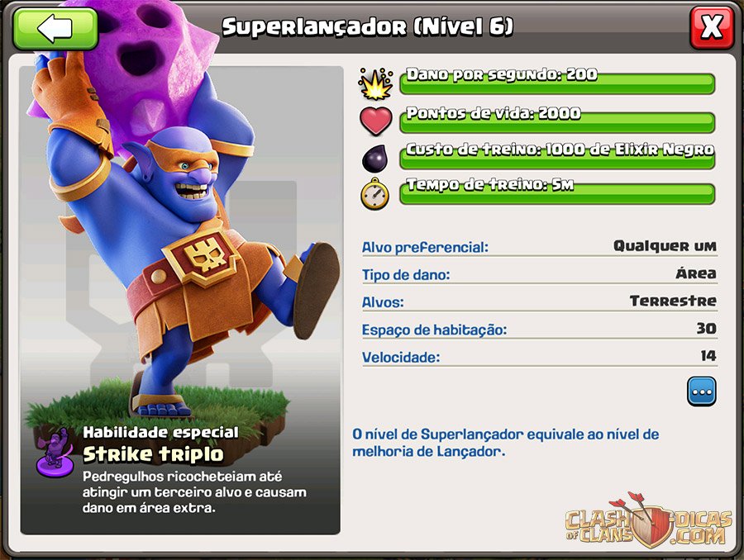Click the Espaço de habitação row

(540, 329)
